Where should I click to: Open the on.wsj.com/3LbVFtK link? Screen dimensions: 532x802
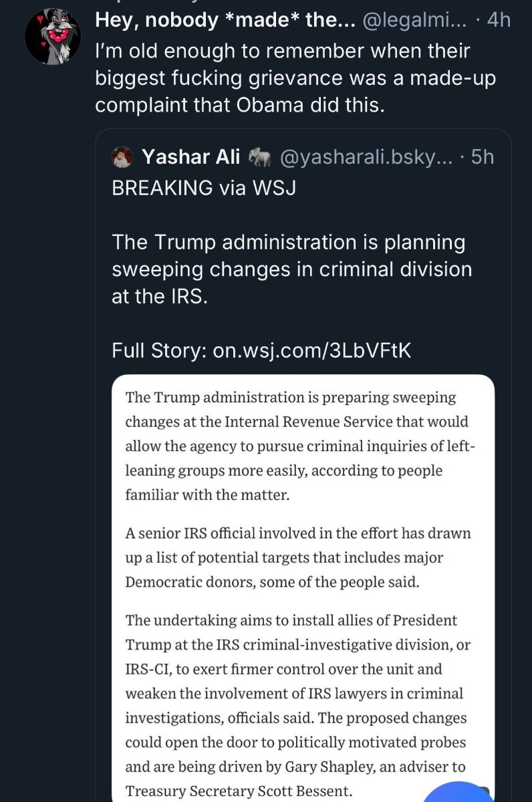(311, 350)
